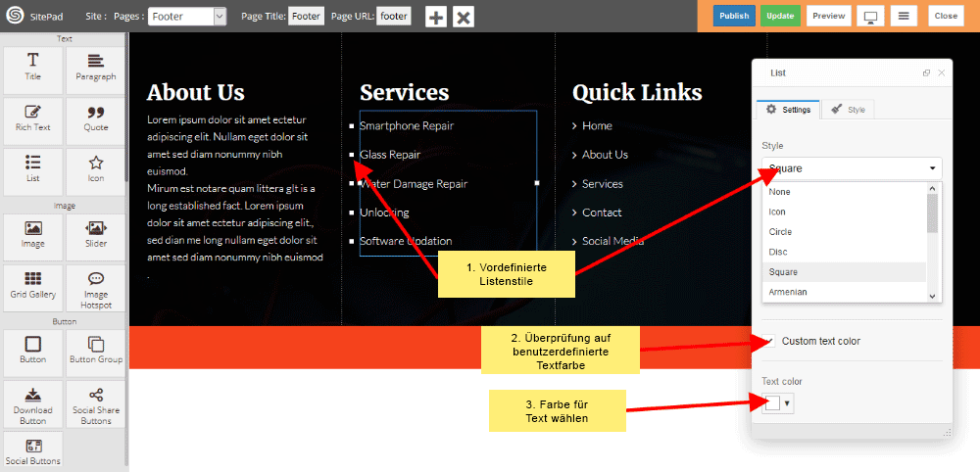Add the Title widget
Screen dimensions: 980x472
(x=33, y=70)
